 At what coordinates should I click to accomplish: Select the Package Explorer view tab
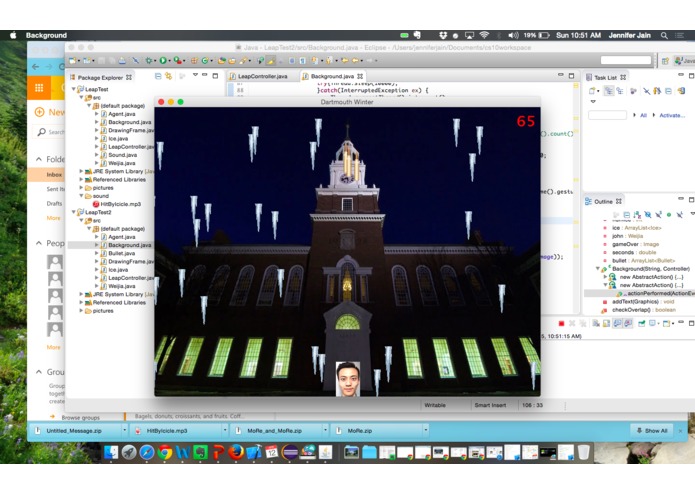101,78
